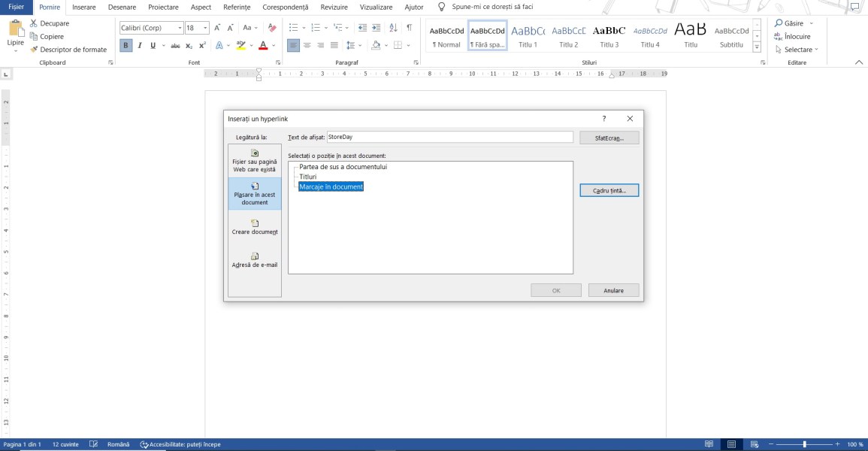Clear all formatting eraser icon

point(272,28)
